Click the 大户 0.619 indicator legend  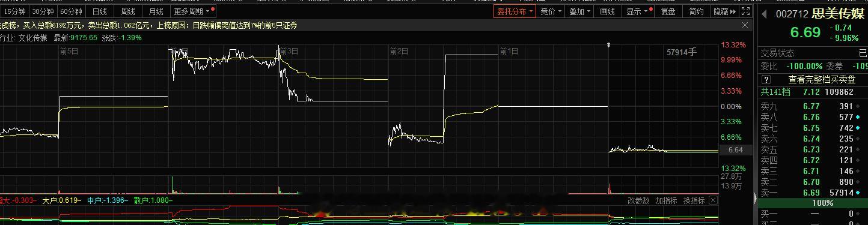click(x=61, y=200)
